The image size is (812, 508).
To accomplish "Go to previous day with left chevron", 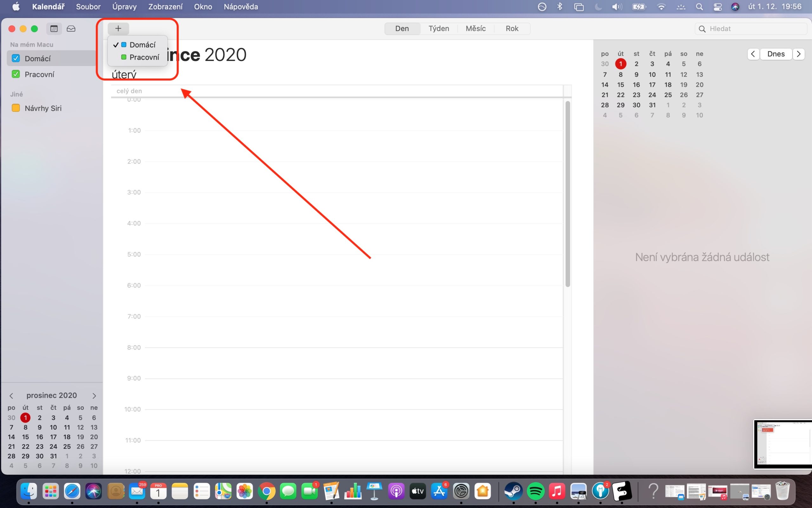I will point(753,54).
